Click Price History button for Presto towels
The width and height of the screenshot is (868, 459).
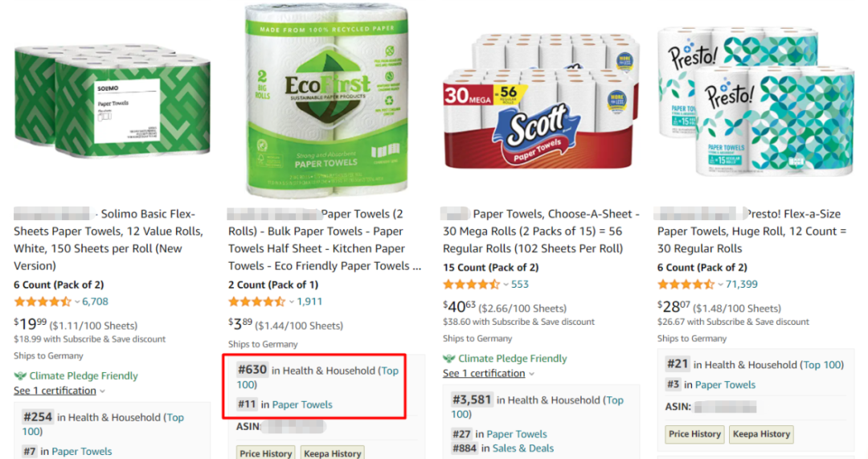pos(694,434)
